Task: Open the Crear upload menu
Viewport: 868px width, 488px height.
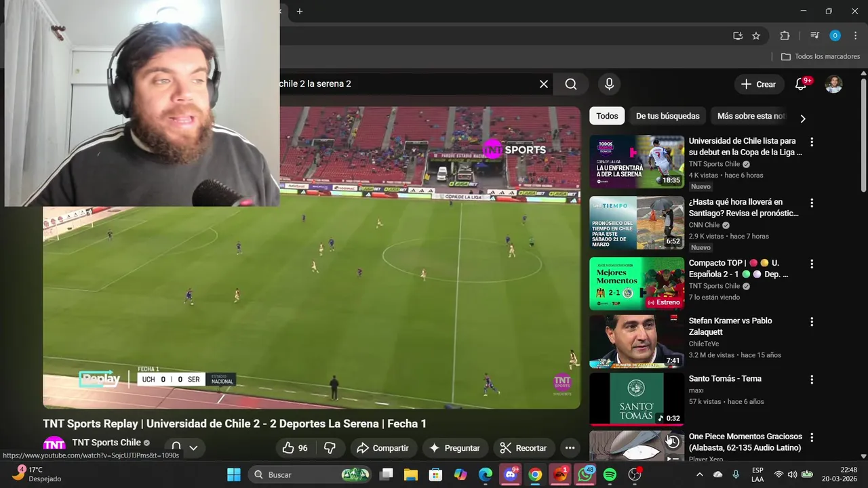Action: 759,84
